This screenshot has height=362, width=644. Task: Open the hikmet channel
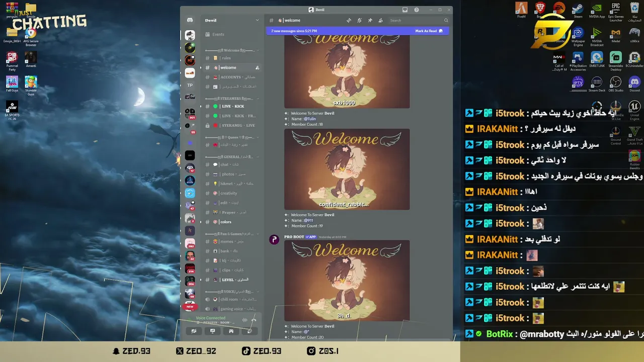(x=232, y=184)
